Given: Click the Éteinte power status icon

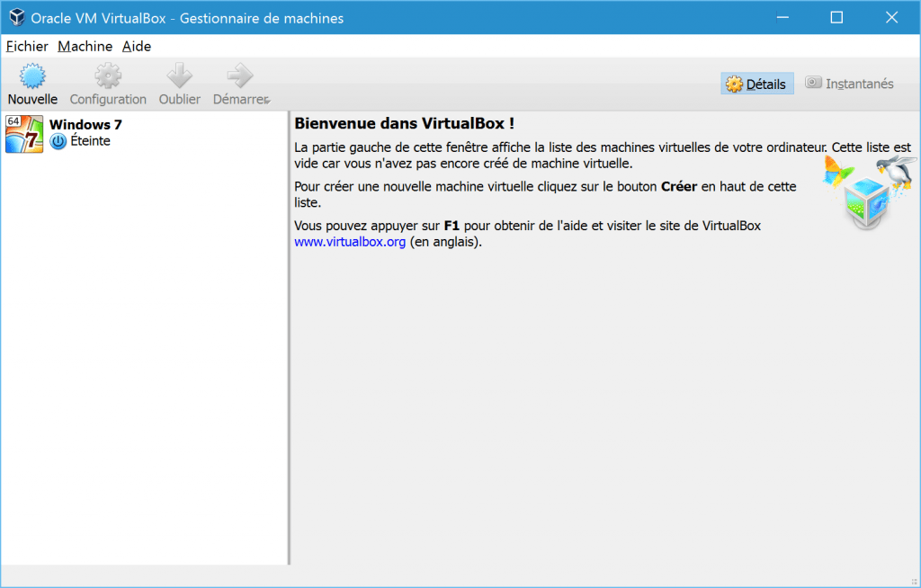Looking at the screenshot, I should pyautogui.click(x=58, y=141).
